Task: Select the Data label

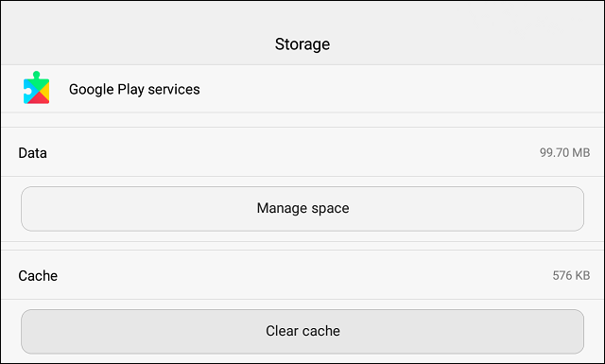Action: tap(32, 153)
